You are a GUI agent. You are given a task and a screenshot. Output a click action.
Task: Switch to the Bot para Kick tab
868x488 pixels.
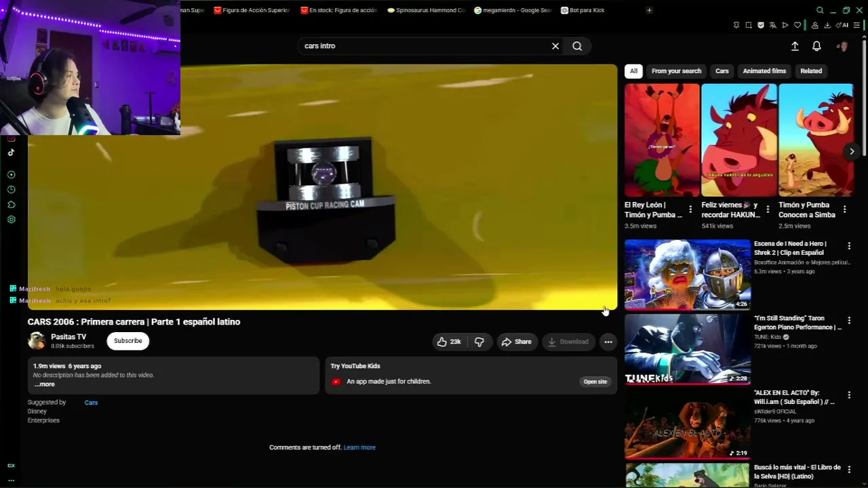[583, 10]
